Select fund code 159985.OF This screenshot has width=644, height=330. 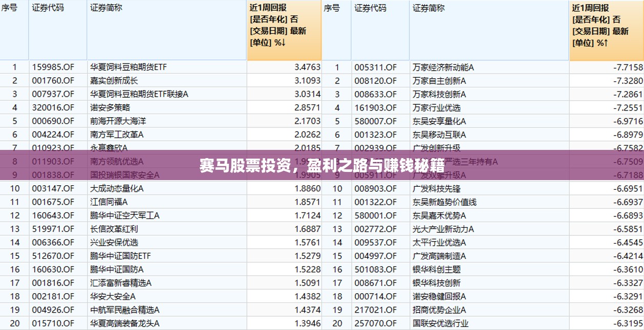click(x=53, y=67)
